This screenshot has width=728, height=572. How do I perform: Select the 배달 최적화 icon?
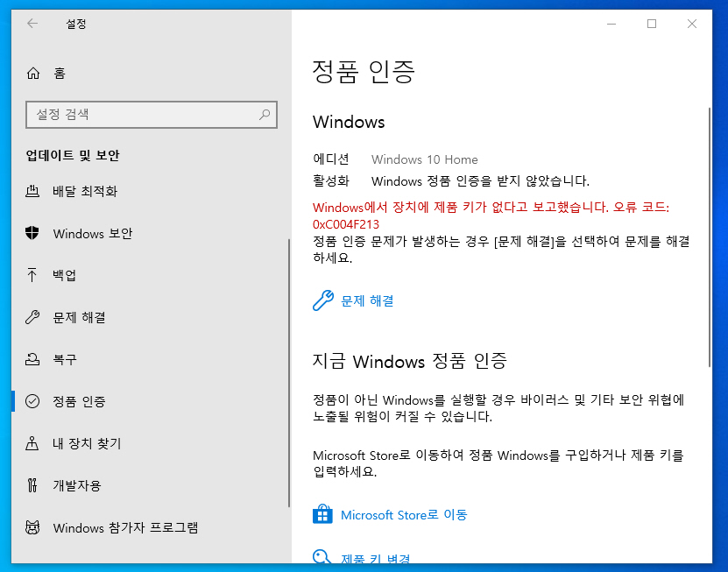[32, 191]
